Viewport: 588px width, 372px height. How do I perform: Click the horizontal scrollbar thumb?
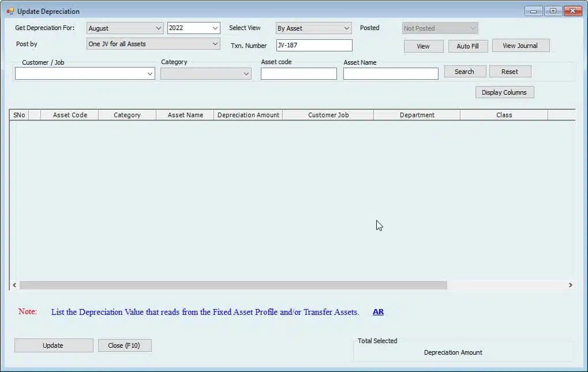[233, 285]
